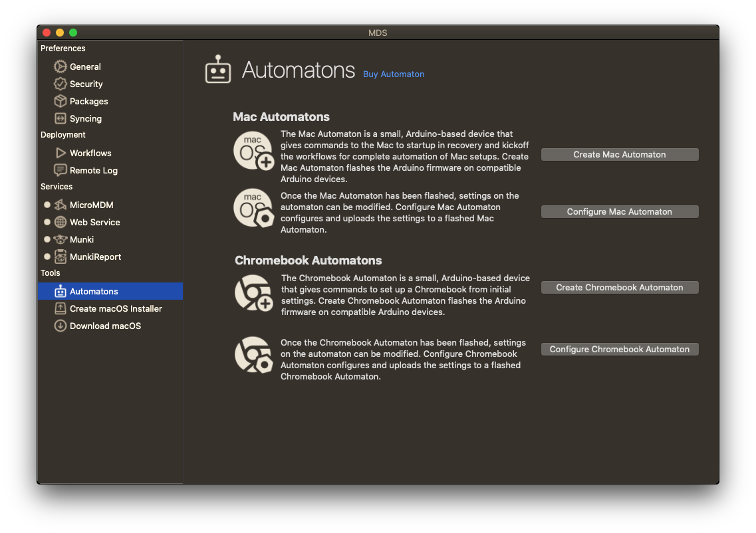Screen dimensions: 756x533
Task: Click the Security checkmark badge icon
Action: (x=61, y=84)
